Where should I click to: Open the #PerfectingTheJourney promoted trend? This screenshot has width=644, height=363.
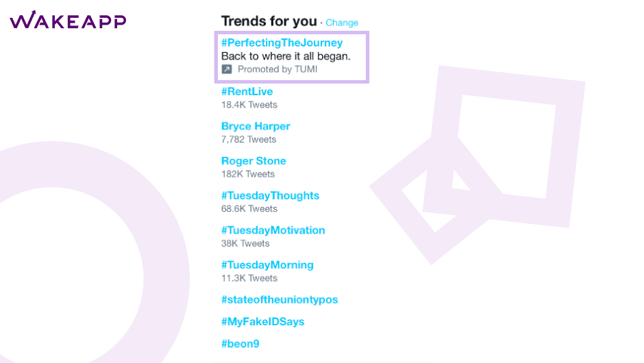[282, 42]
